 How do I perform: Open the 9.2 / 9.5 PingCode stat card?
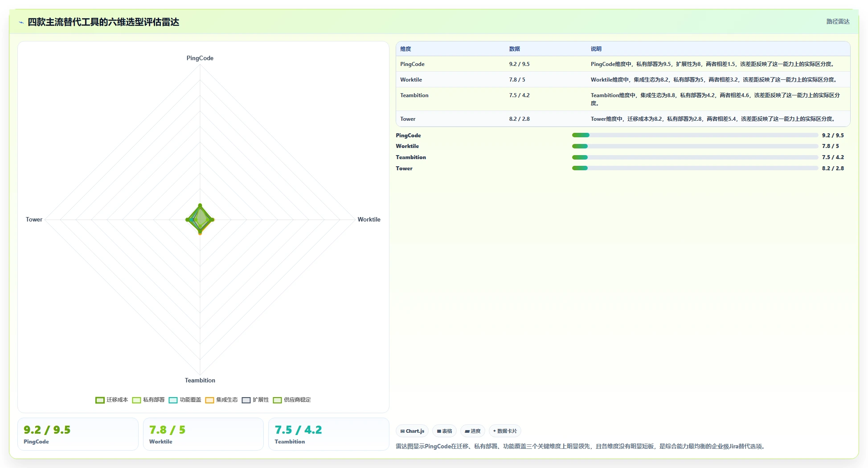point(78,434)
